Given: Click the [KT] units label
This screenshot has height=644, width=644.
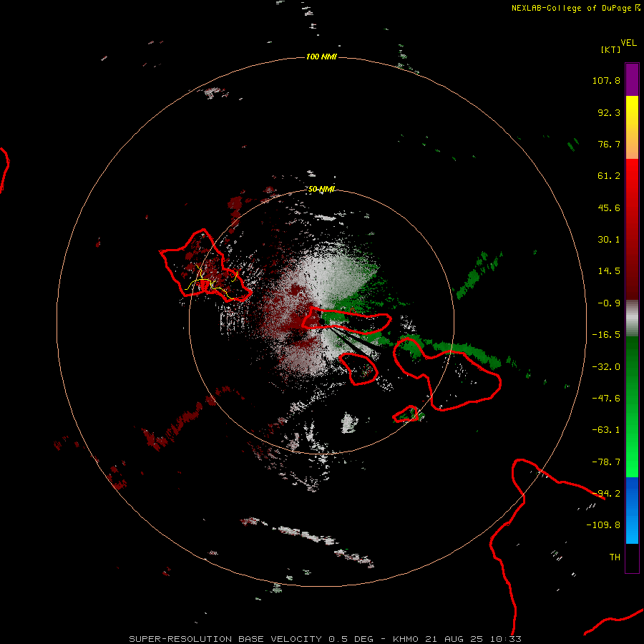Looking at the screenshot, I should [x=611, y=49].
